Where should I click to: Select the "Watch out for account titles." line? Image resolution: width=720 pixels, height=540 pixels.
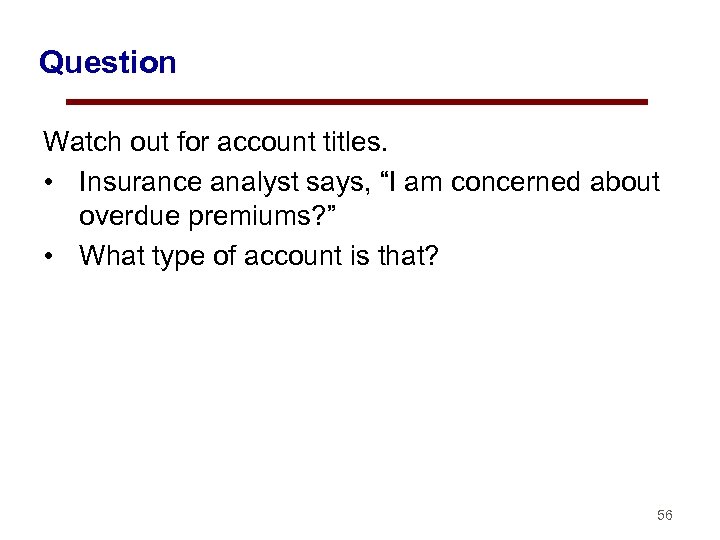pos(214,142)
